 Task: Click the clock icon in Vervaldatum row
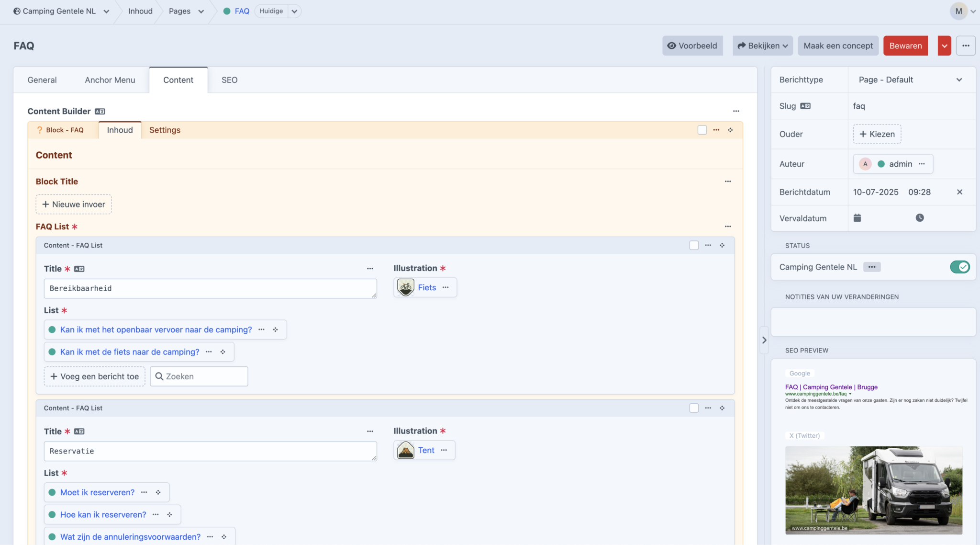[x=920, y=218]
